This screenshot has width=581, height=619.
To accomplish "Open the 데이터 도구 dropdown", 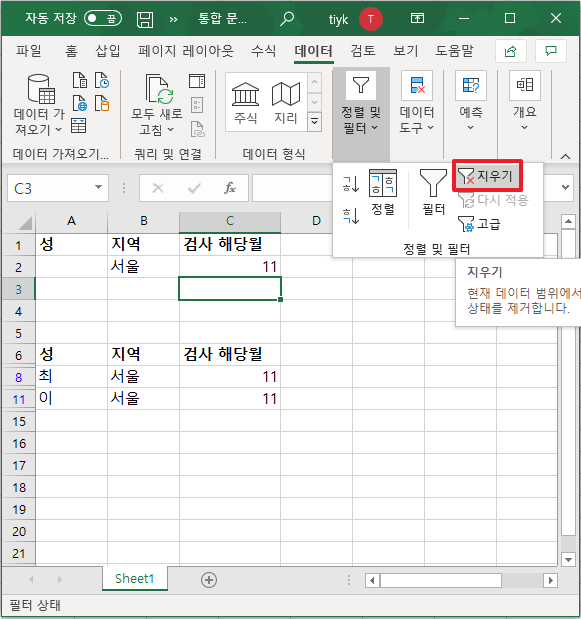I will (417, 103).
